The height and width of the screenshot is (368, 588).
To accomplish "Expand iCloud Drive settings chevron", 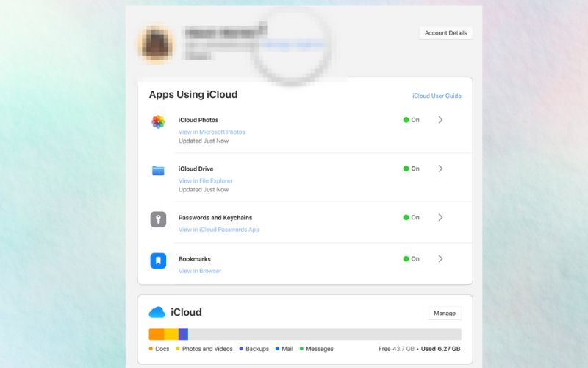I will 440,169.
